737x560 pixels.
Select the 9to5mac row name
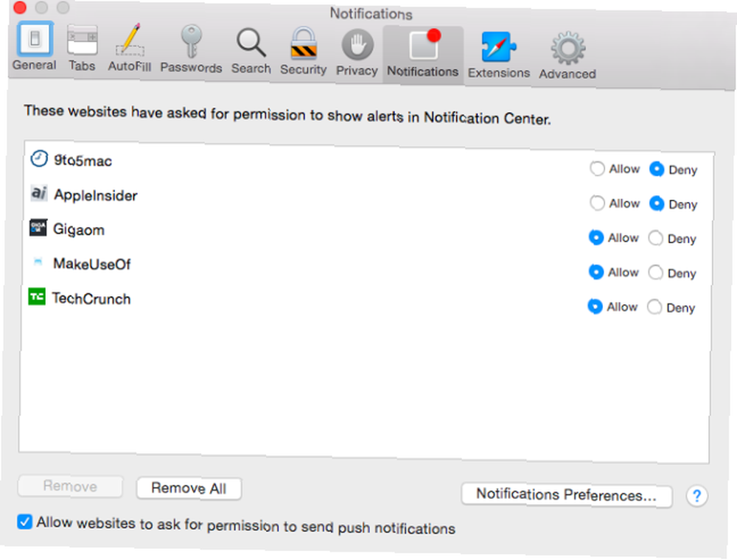[x=83, y=161]
